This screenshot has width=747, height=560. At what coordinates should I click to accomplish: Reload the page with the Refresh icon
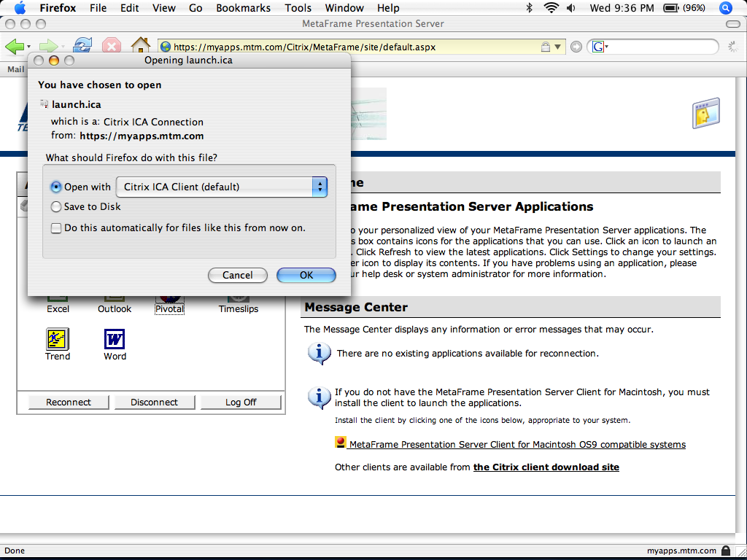[82, 47]
